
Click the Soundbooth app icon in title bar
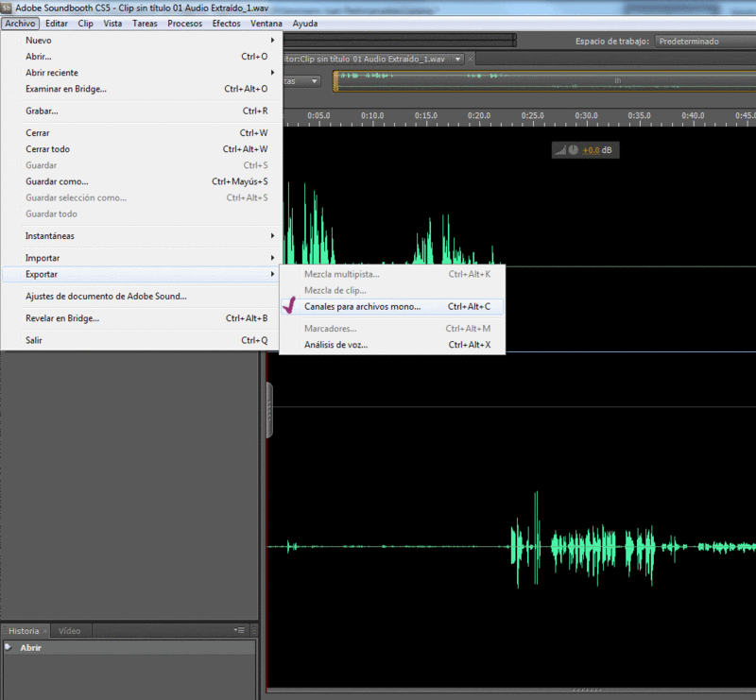[x=7, y=8]
